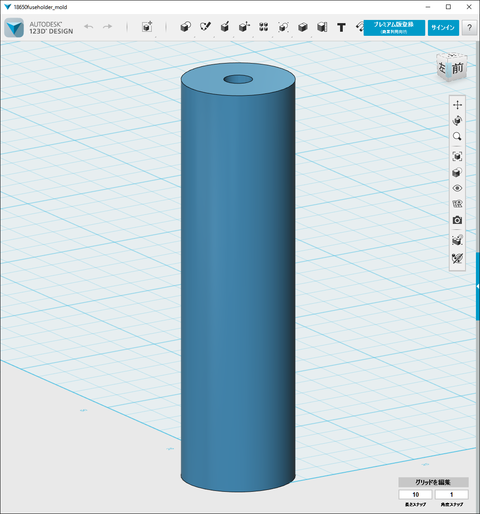Click the グリッドを編集 edit grid button
The width and height of the screenshot is (480, 514).
(x=433, y=482)
